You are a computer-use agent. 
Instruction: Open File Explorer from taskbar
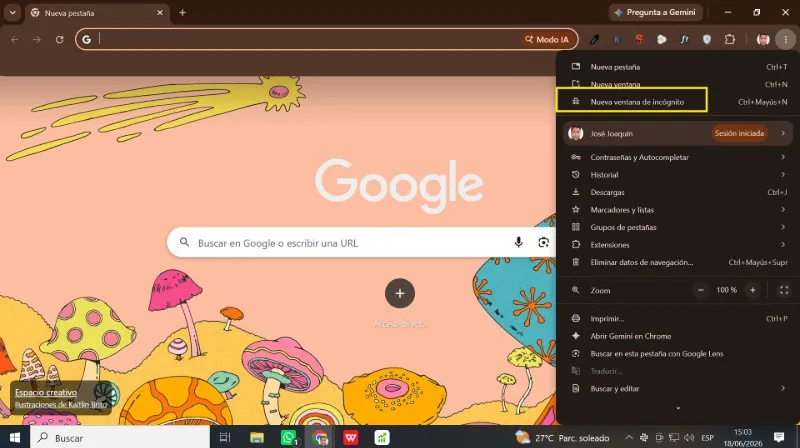pos(257,437)
